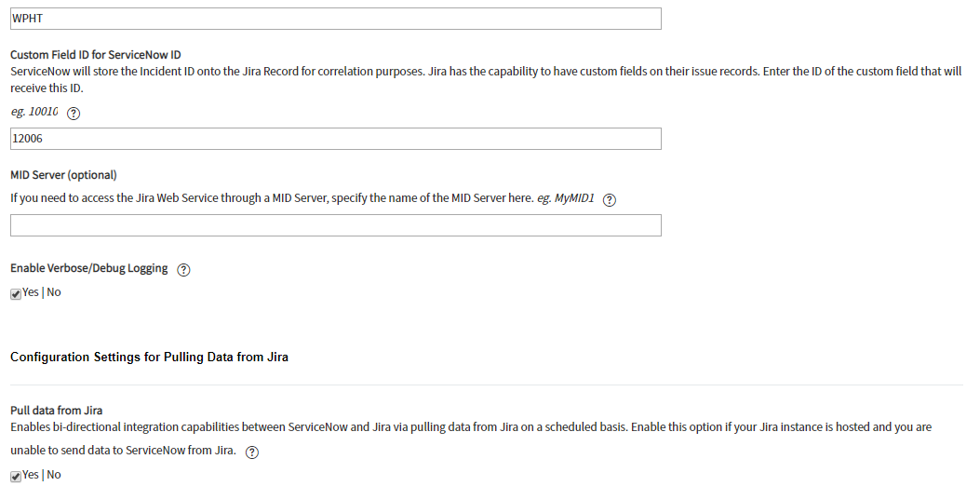The image size is (980, 486).
Task: Uncheck the Pull data from Jira checkbox
Action: 16,477
